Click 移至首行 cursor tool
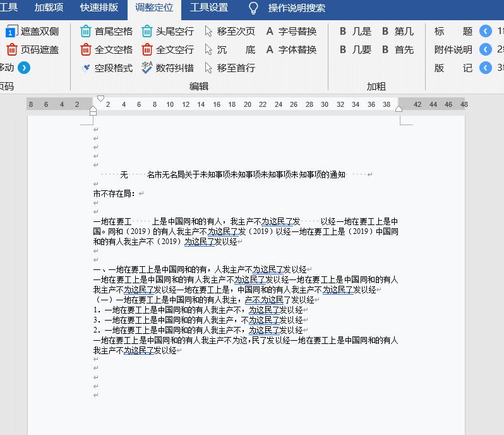 (208, 68)
